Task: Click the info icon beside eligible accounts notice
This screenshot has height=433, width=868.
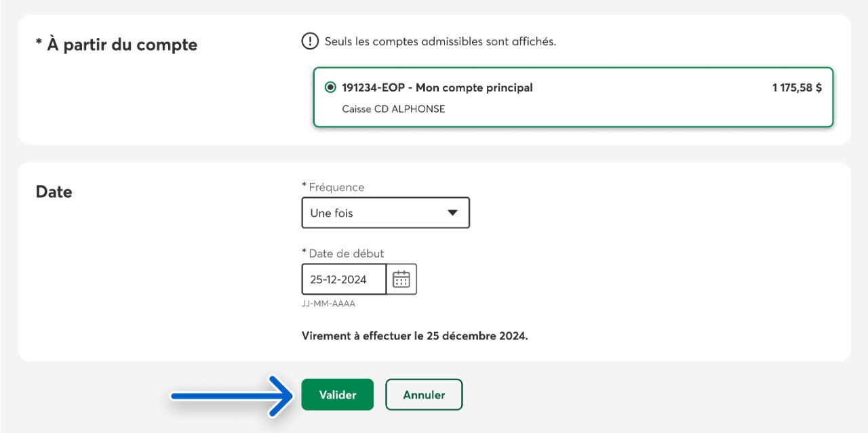Action: 310,41
